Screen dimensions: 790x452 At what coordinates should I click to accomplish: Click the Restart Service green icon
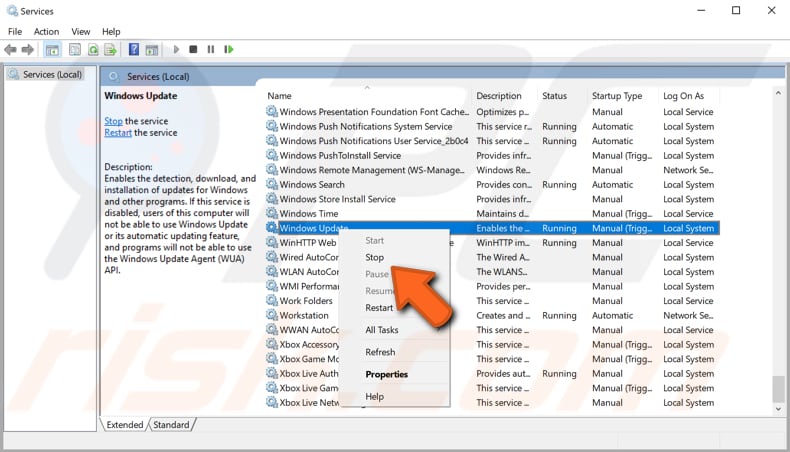coord(229,49)
